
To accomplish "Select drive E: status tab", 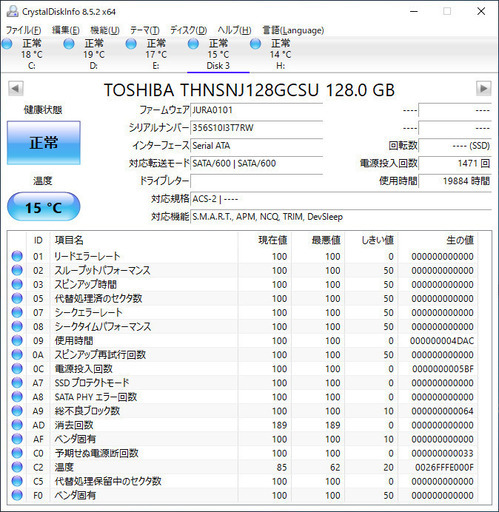I will [x=156, y=54].
